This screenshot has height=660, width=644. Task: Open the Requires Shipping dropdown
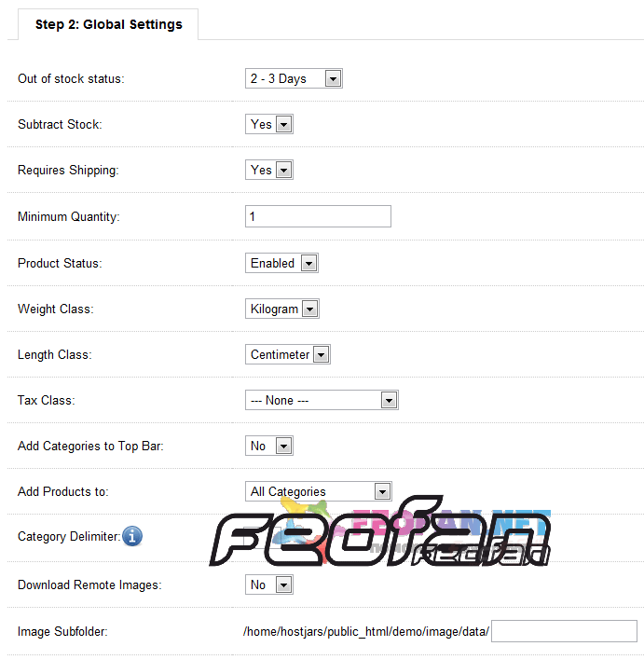tap(269, 170)
